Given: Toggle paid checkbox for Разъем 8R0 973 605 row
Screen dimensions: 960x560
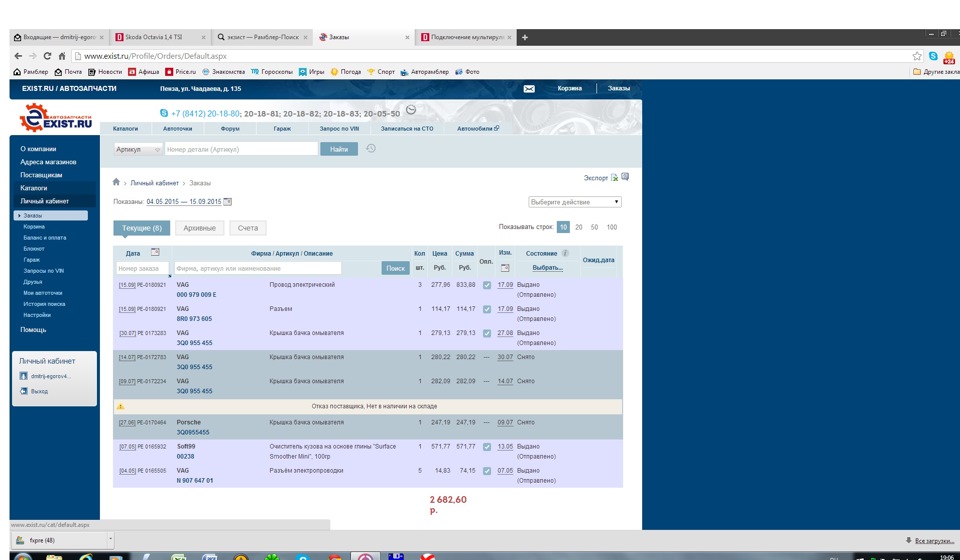Looking at the screenshot, I should [x=487, y=309].
